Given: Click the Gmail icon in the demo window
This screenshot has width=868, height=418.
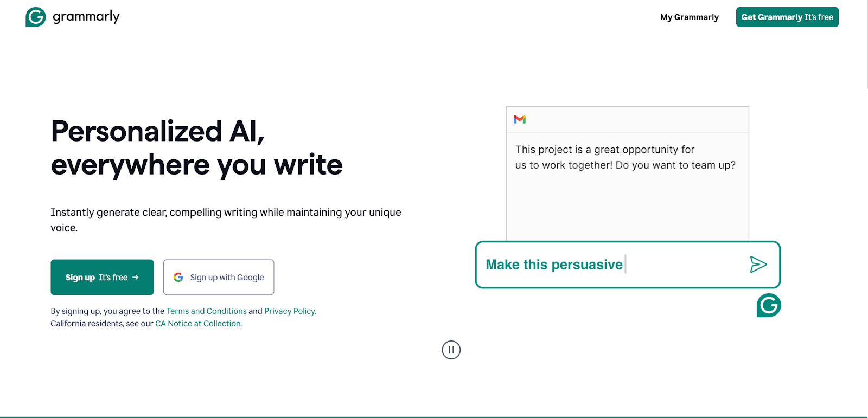Looking at the screenshot, I should click(x=520, y=119).
